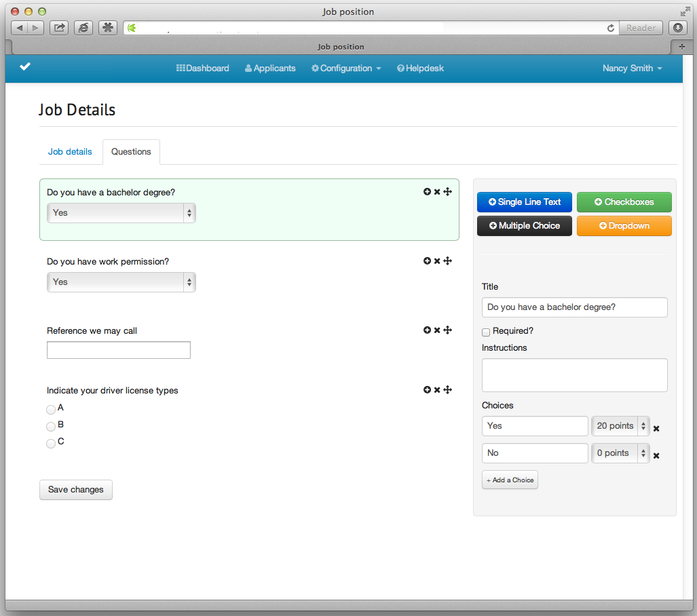
Task: Click add icon on driver license question
Action: pyautogui.click(x=427, y=390)
